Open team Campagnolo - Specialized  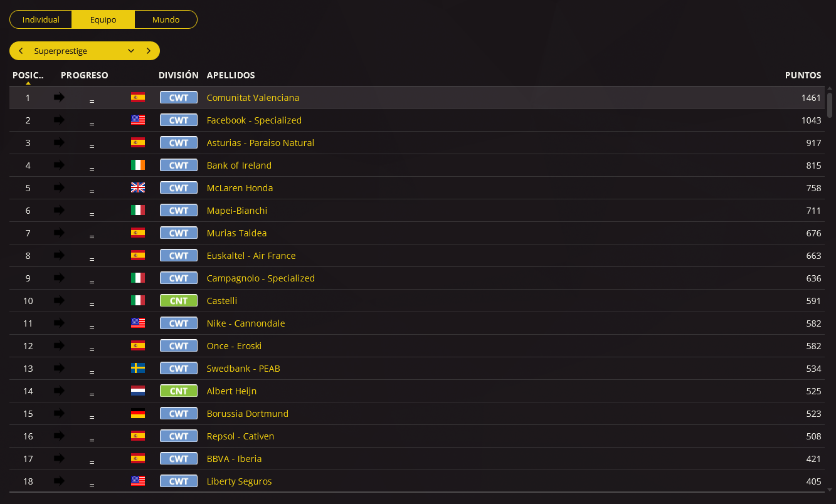(x=261, y=278)
